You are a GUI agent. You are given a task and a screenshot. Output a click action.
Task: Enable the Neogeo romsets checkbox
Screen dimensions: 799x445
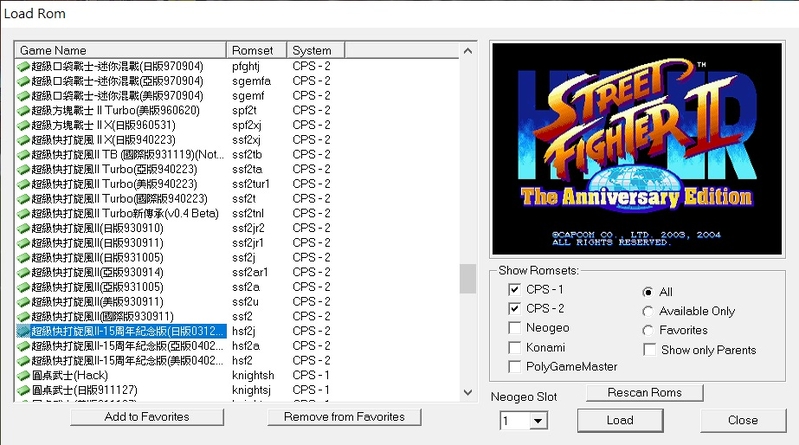(x=515, y=328)
